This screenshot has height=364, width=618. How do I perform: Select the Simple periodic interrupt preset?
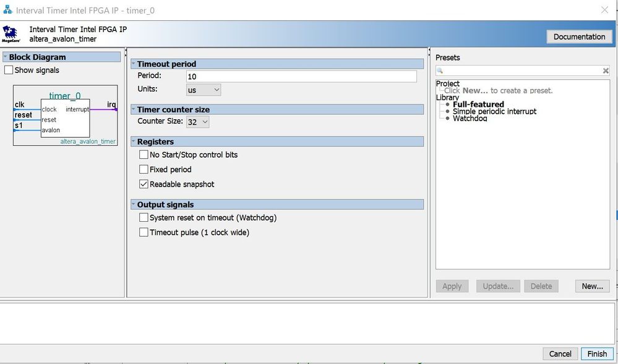pos(494,111)
